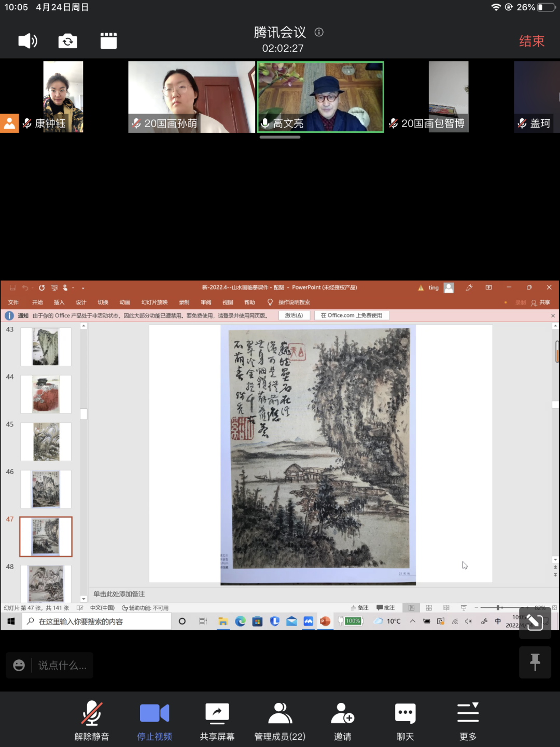Click ting account avatar

point(449,288)
